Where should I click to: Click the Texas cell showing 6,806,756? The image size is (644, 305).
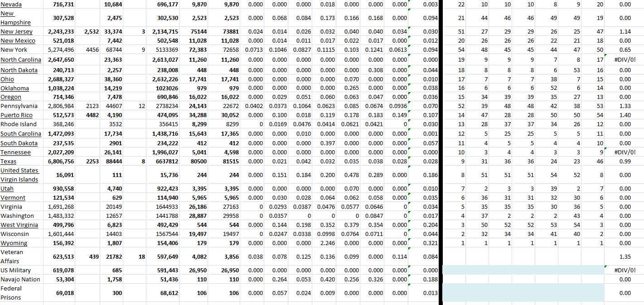click(x=61, y=162)
